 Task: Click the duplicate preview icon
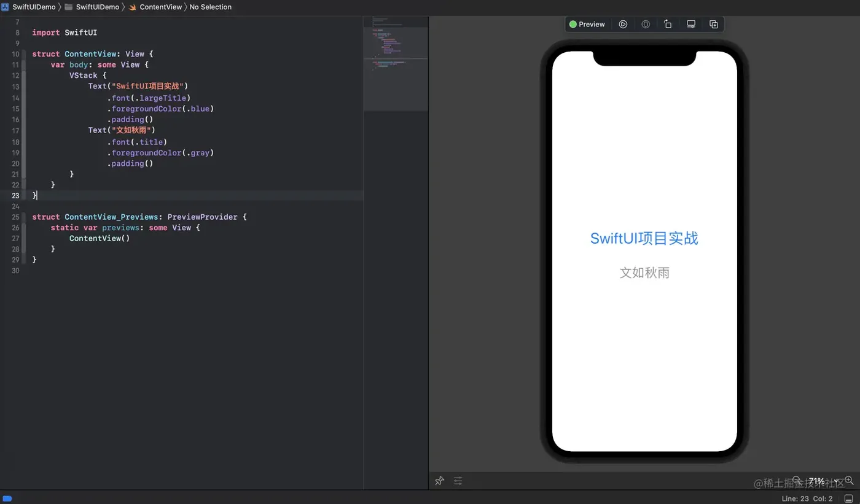(714, 25)
